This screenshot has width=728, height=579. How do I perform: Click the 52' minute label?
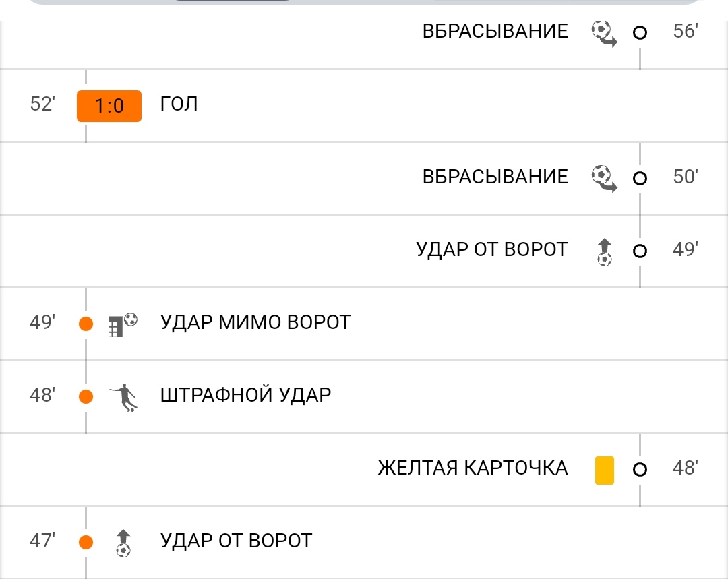pos(42,104)
